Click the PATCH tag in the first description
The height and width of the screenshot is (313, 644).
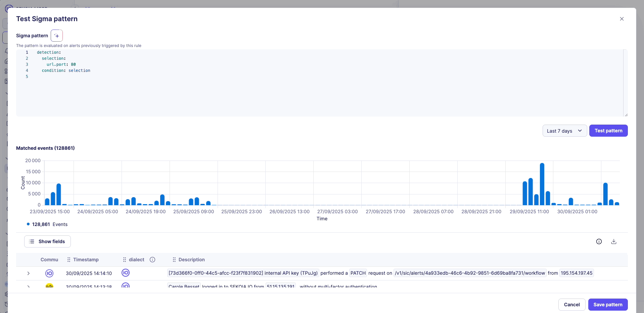(x=358, y=273)
